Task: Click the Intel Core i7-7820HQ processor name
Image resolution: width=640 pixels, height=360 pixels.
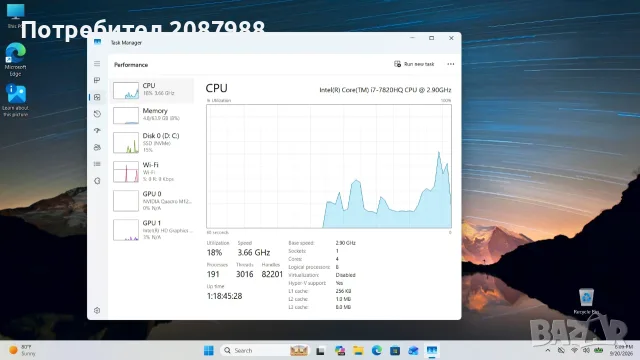Action: coord(385,90)
